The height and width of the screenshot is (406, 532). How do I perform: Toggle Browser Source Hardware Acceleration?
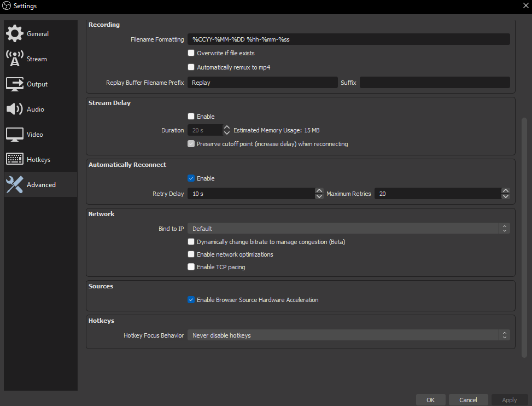(191, 300)
